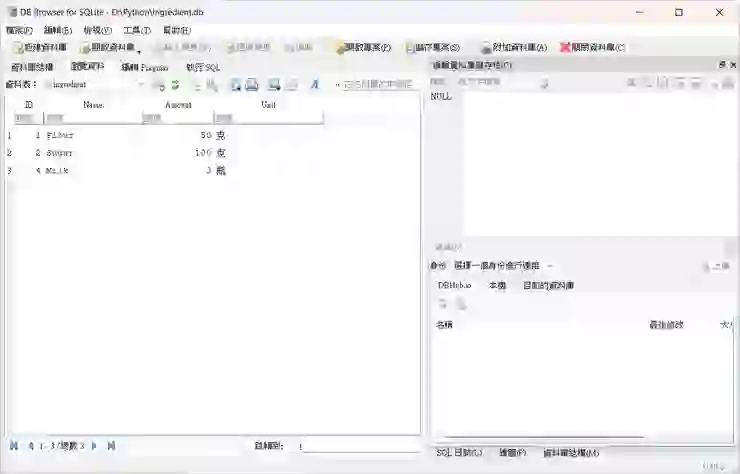This screenshot has height=474, width=740.
Task: Switch to the Browse Data tab
Action: point(87,67)
